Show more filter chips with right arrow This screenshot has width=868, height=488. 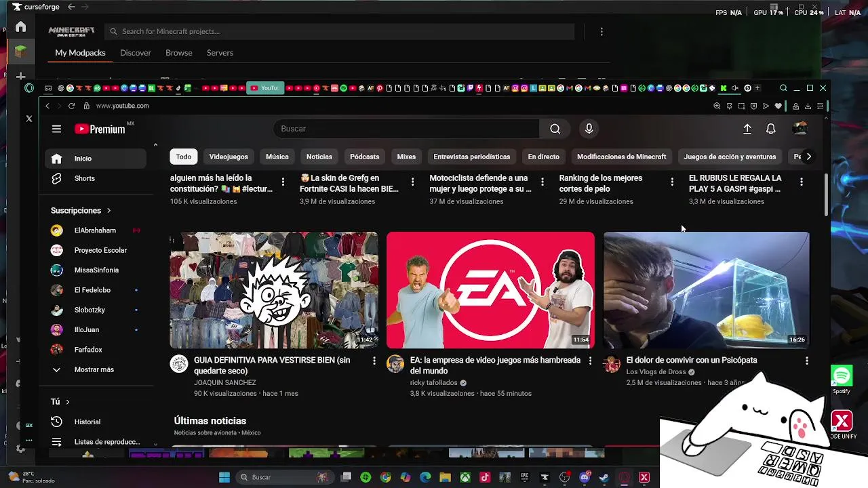pos(808,157)
